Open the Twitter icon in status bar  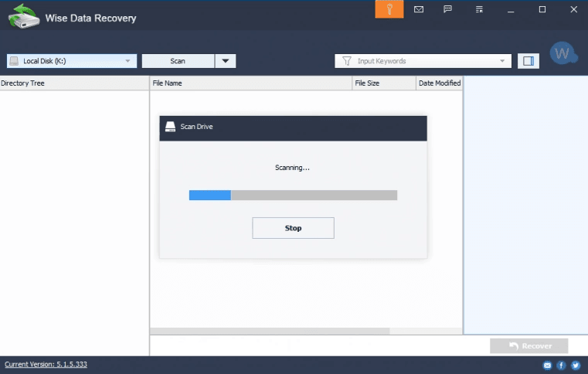(576, 365)
